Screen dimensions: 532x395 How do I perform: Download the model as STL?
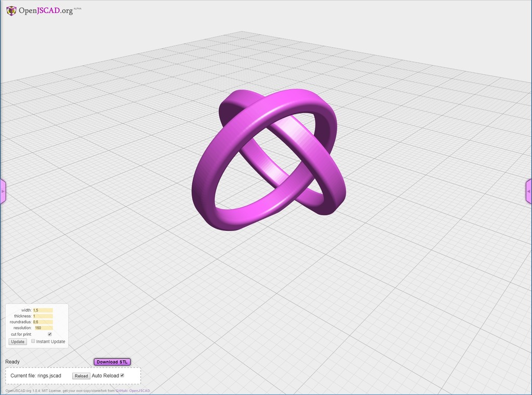(112, 362)
